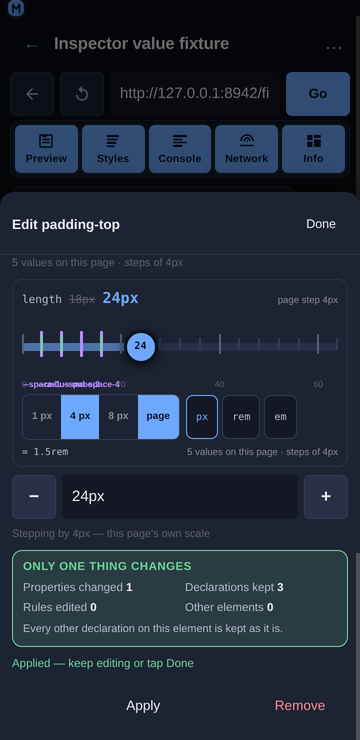Click the Go button
360x740 pixels.
tap(318, 94)
